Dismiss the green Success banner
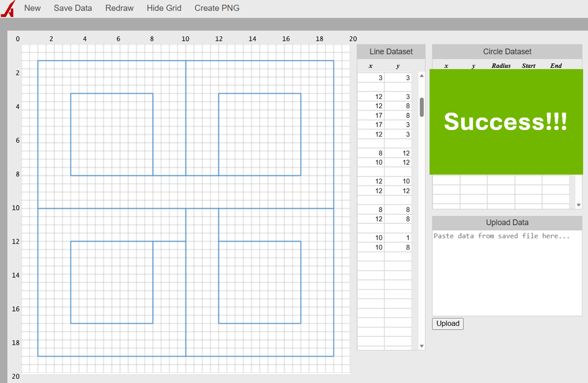588x383 pixels. coord(506,121)
